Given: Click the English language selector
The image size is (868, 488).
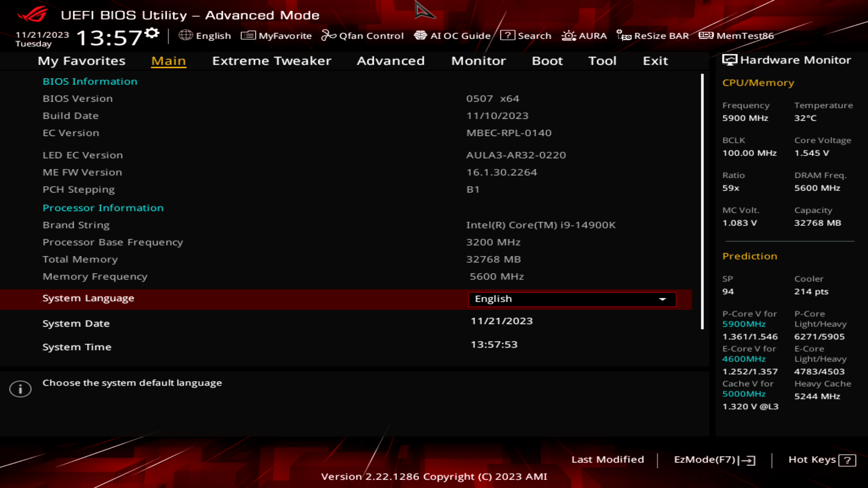Looking at the screenshot, I should click(x=494, y=299).
